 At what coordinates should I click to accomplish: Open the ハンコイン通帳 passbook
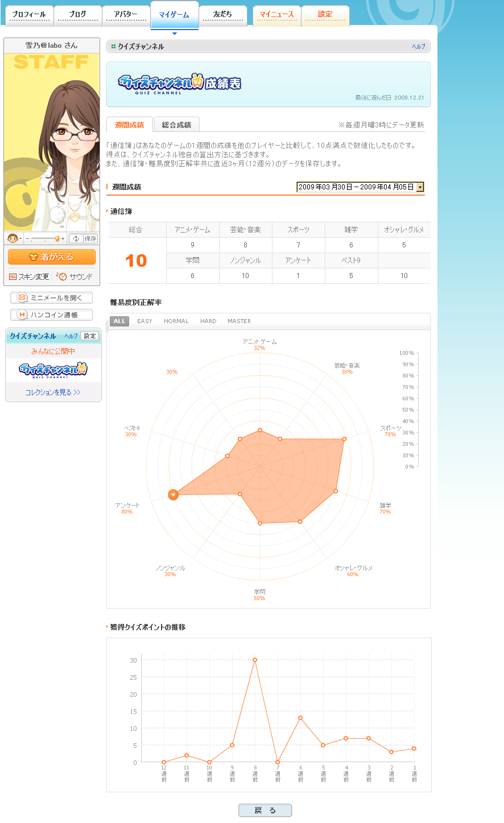[x=51, y=315]
